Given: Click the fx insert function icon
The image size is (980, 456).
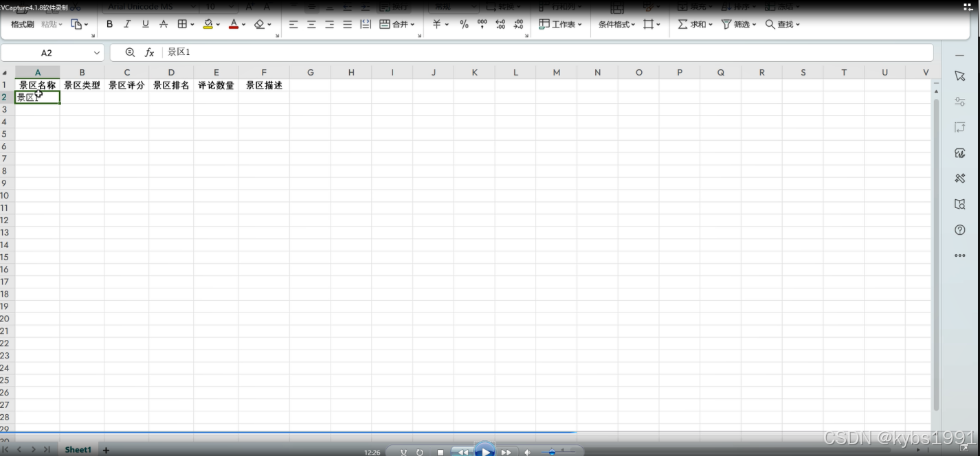Looking at the screenshot, I should tap(149, 52).
